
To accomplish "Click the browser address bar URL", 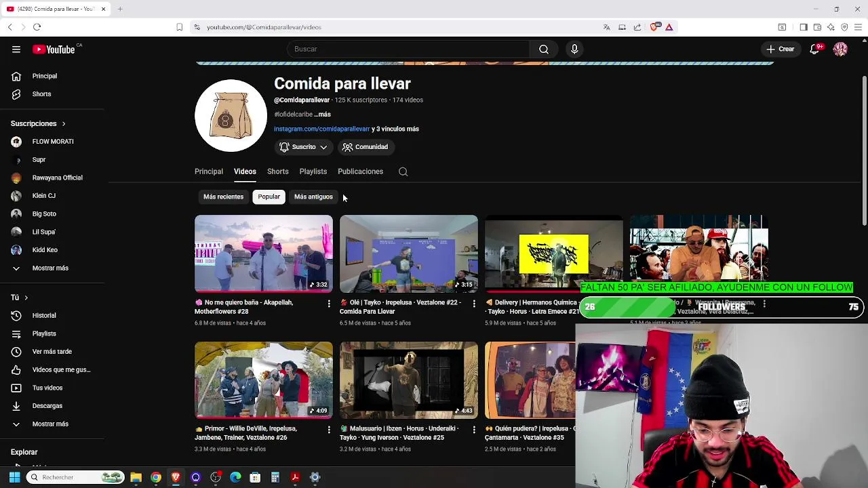I will [264, 27].
